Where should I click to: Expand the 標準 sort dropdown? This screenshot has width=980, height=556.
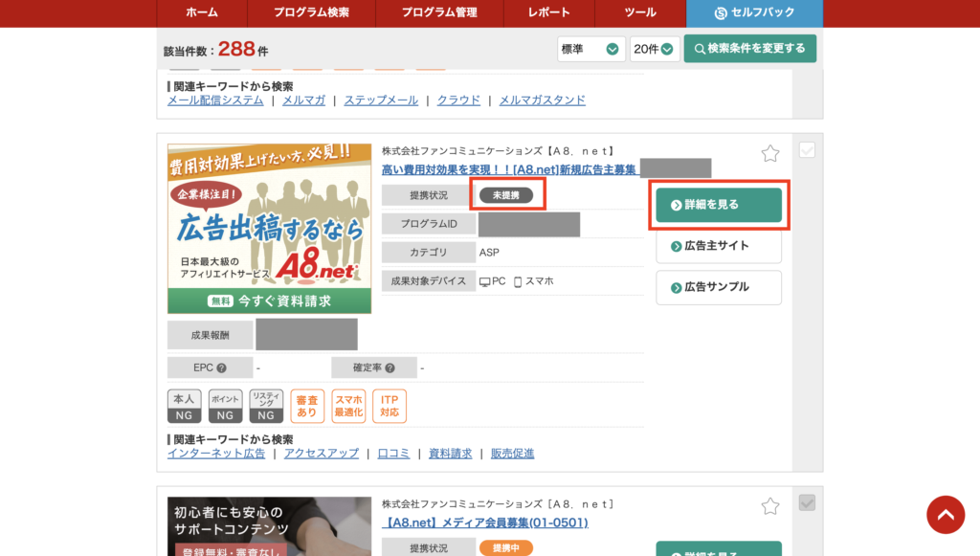(x=590, y=49)
